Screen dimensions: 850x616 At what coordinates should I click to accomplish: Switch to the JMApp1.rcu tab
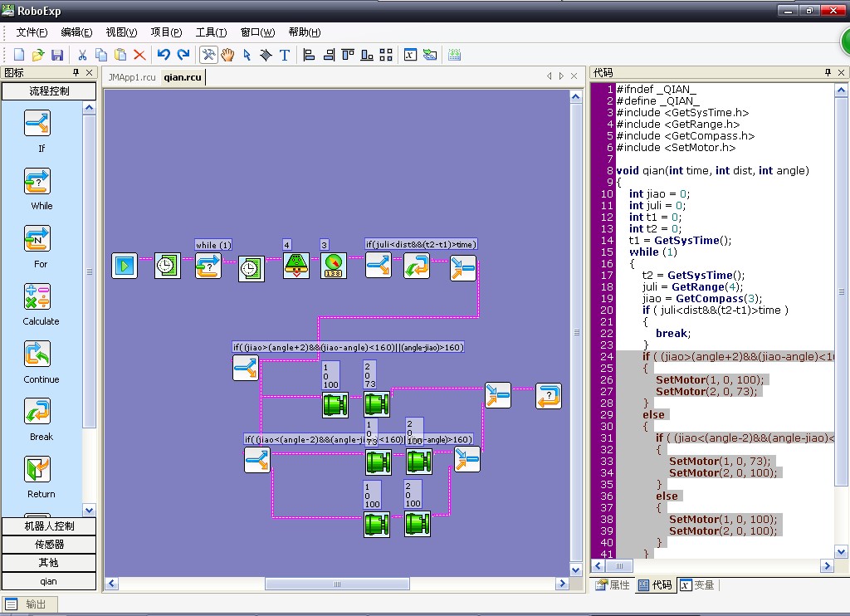click(132, 77)
